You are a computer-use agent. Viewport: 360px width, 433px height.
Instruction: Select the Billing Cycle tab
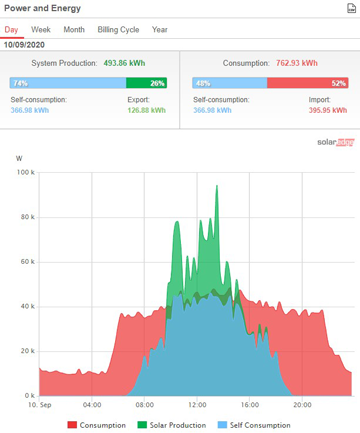pyautogui.click(x=118, y=30)
